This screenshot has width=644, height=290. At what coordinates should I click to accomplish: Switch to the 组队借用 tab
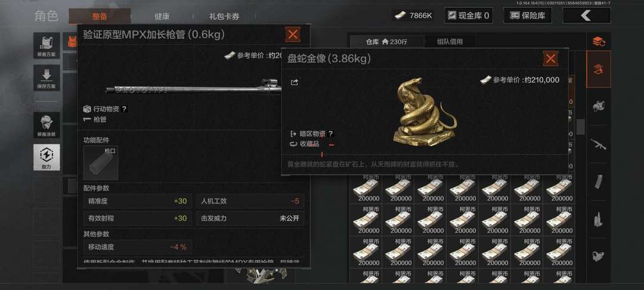click(450, 42)
